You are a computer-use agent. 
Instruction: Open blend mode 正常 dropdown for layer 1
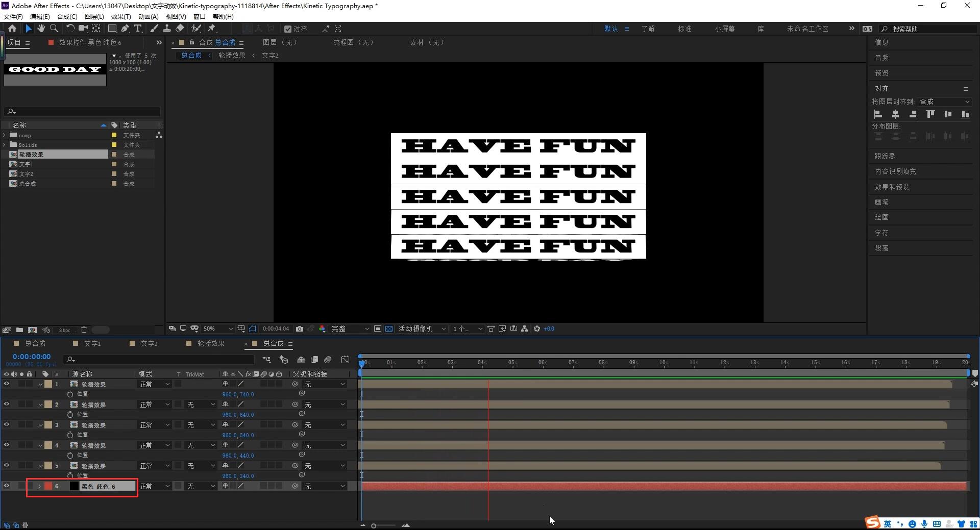pos(155,384)
